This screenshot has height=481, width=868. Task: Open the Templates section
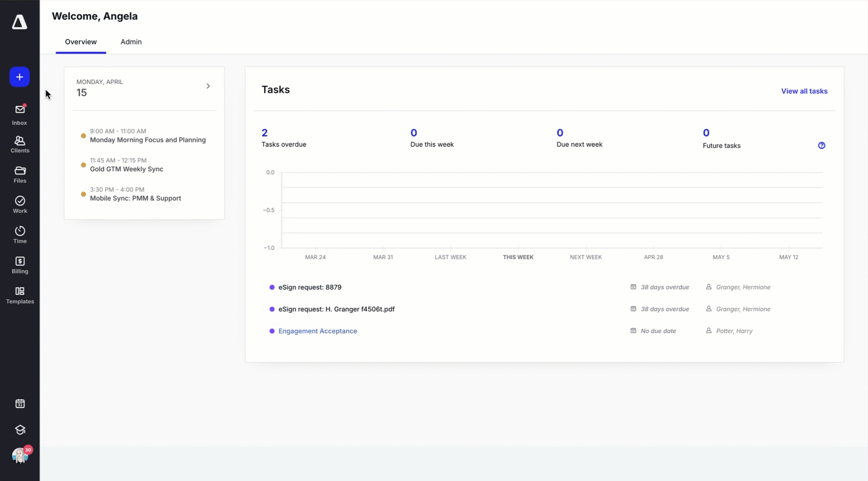pyautogui.click(x=20, y=295)
